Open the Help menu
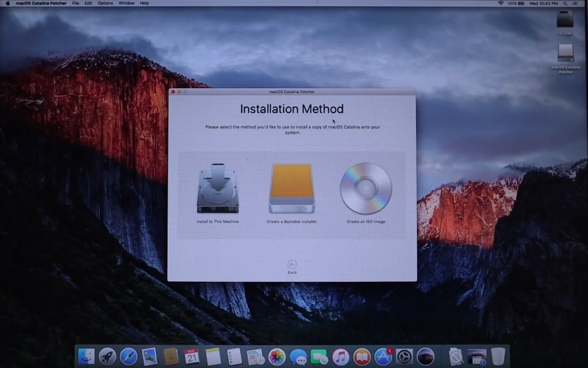 (144, 3)
